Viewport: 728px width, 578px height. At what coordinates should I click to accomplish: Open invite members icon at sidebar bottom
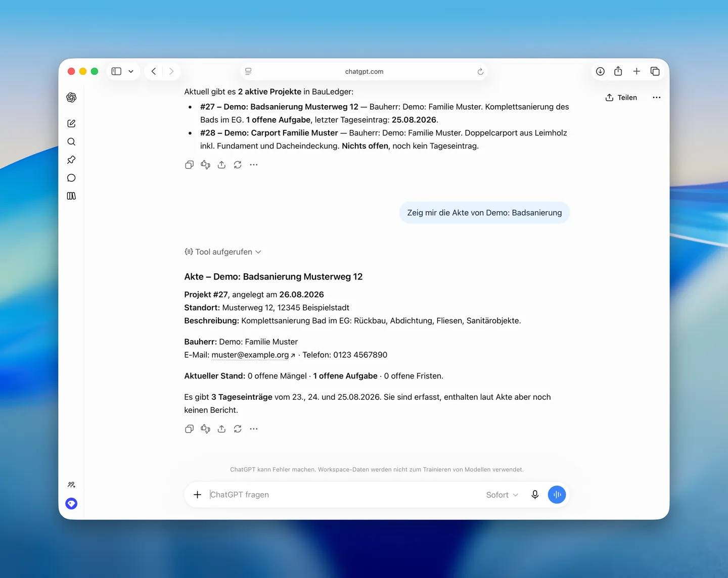click(x=71, y=485)
